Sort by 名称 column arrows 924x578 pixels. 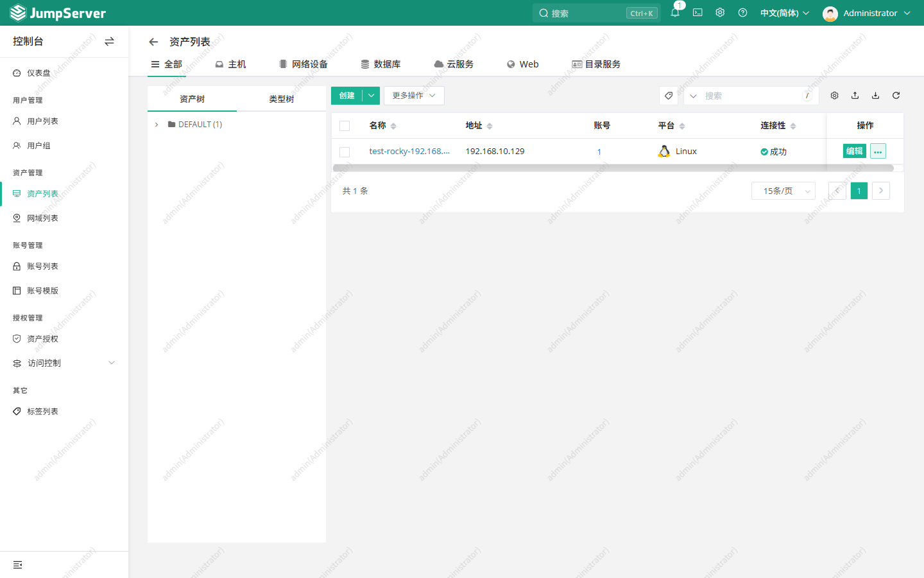coord(393,126)
